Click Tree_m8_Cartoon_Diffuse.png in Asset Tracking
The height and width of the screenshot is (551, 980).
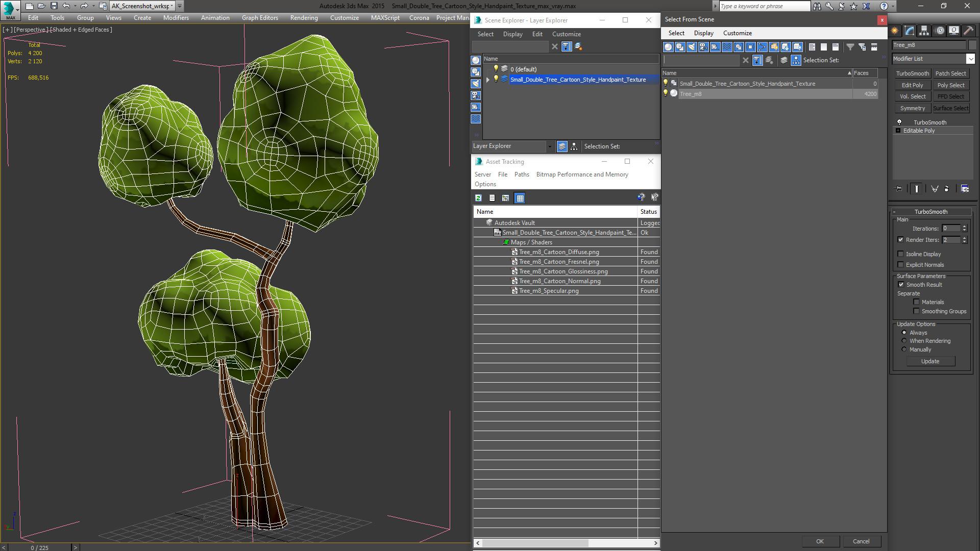[x=558, y=252]
